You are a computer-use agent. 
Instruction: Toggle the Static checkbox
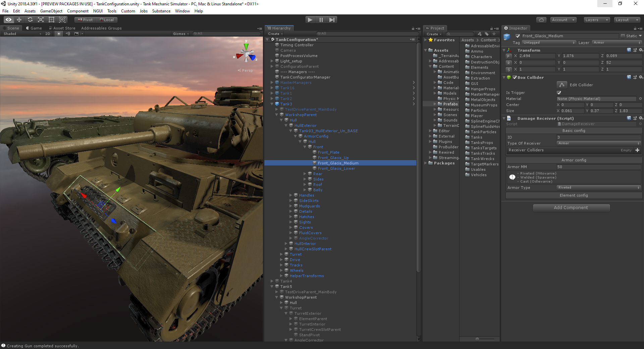[623, 36]
